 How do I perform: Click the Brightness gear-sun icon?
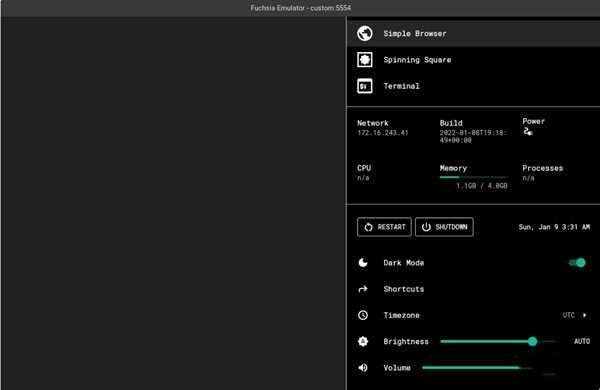(363, 341)
